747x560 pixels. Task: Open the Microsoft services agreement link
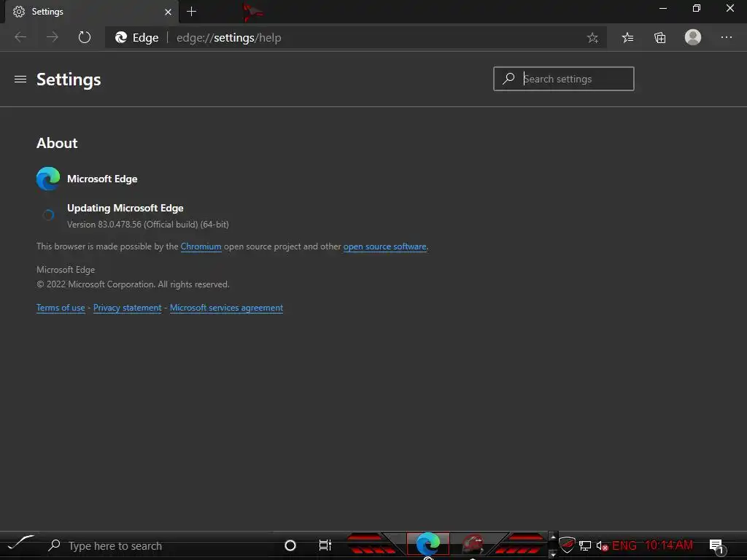pos(226,308)
